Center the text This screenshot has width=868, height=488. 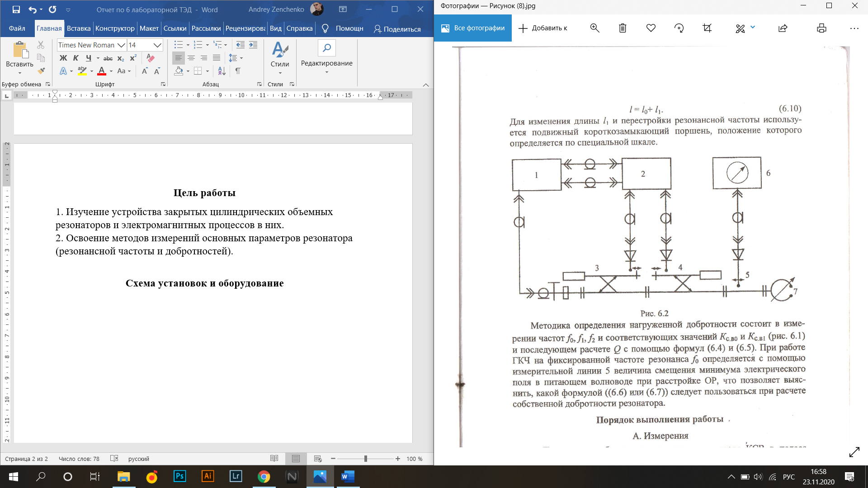coord(191,58)
